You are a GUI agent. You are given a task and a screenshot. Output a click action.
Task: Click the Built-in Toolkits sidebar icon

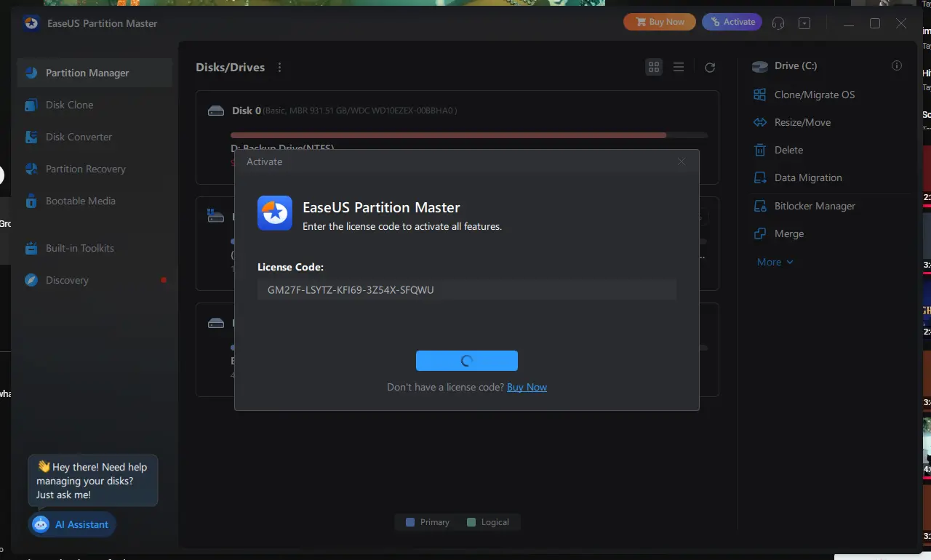click(x=31, y=248)
